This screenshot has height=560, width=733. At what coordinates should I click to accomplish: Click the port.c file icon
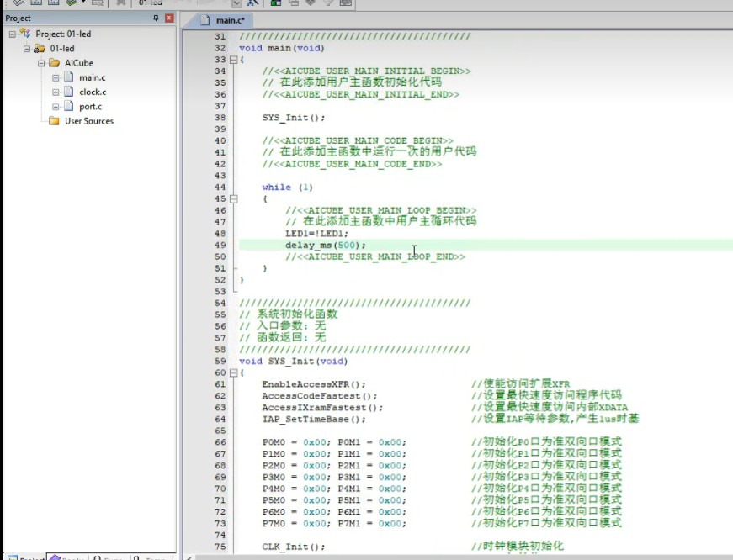tap(70, 107)
